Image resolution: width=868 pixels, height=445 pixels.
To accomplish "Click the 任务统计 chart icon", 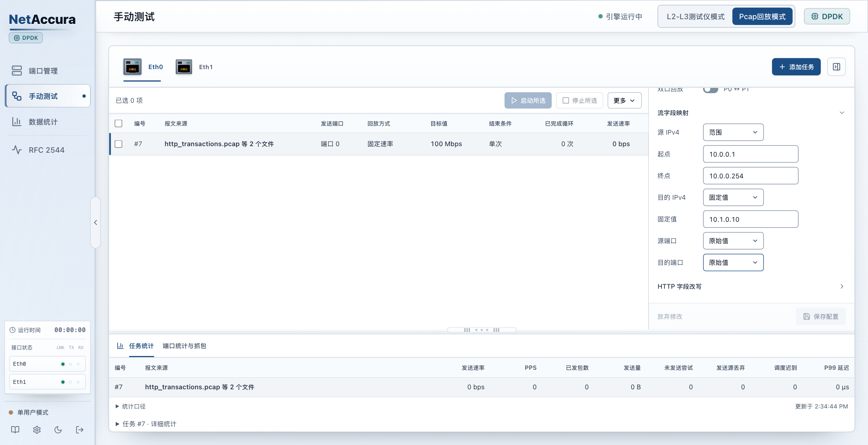I will tap(120, 346).
